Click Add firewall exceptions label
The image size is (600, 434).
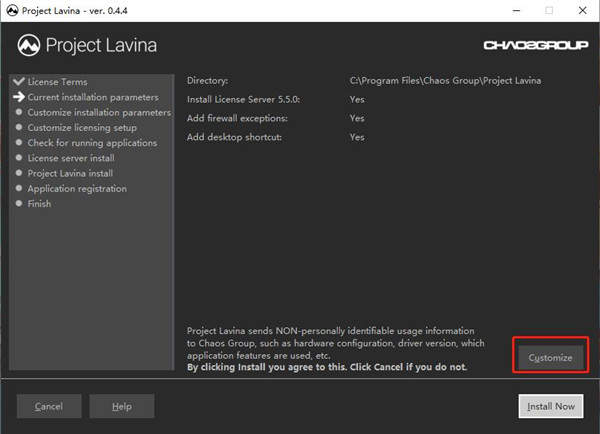(237, 118)
